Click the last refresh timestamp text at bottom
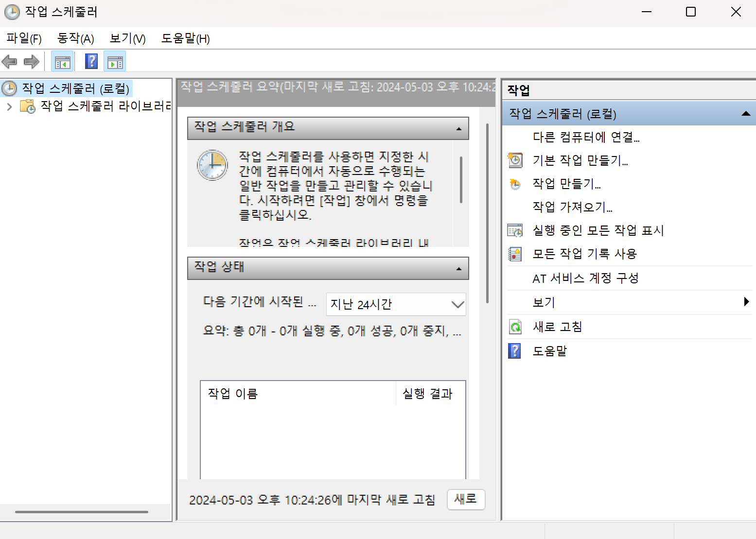This screenshot has height=539, width=756. 312,500
